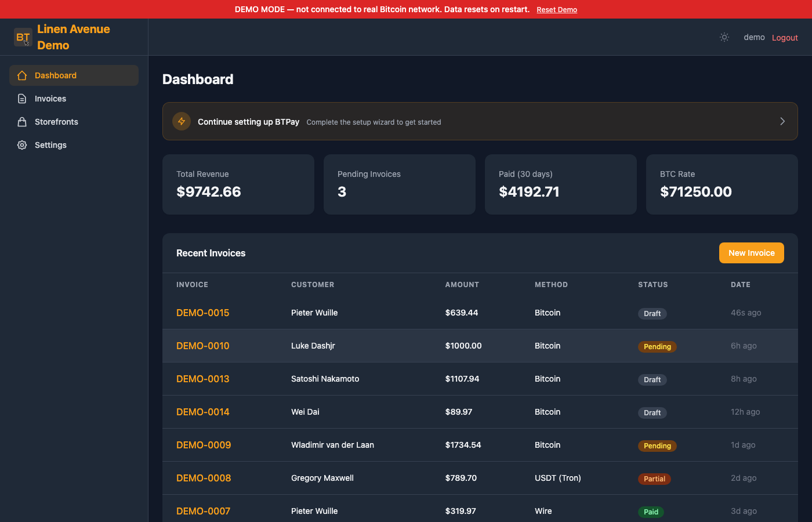Click amount $1107.94
The height and width of the screenshot is (522, 812).
tap(462, 379)
